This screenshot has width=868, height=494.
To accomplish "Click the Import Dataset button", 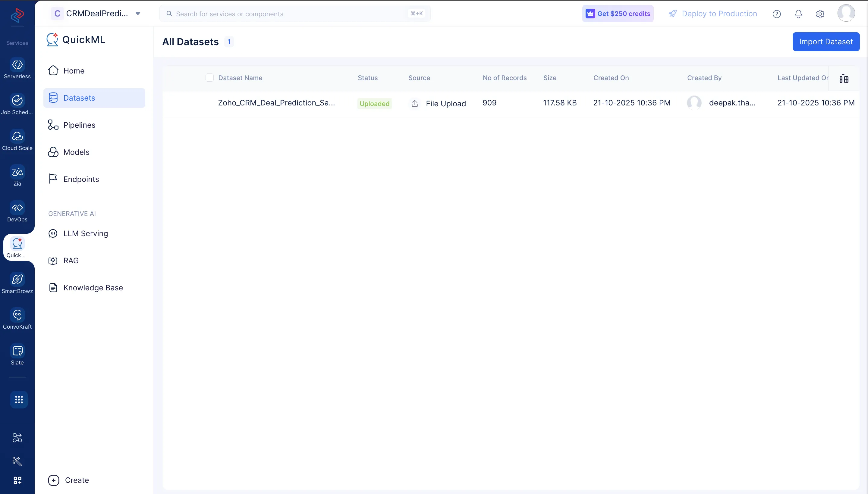I will click(826, 42).
